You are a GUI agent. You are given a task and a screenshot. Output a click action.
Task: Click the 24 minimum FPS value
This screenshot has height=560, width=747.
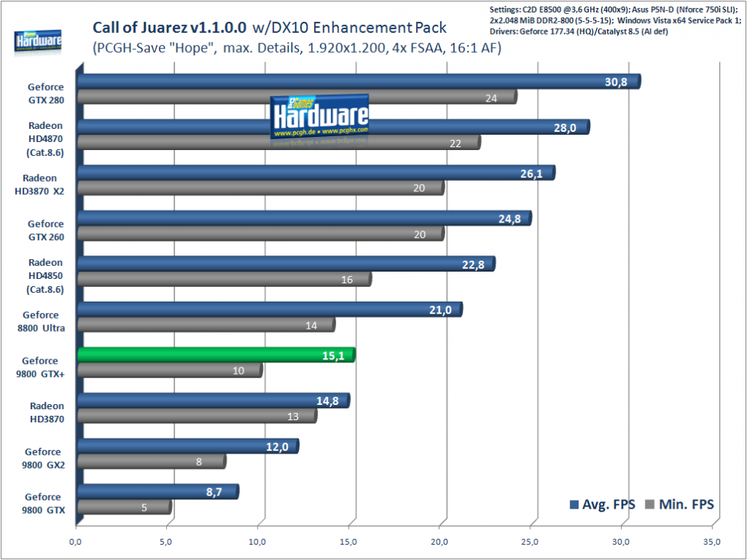point(491,98)
